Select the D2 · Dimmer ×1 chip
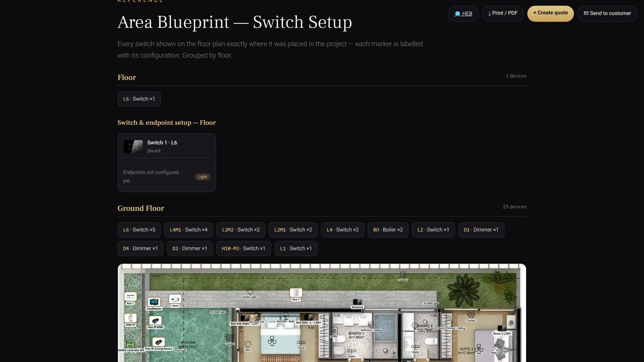644x362 pixels. tap(190, 248)
